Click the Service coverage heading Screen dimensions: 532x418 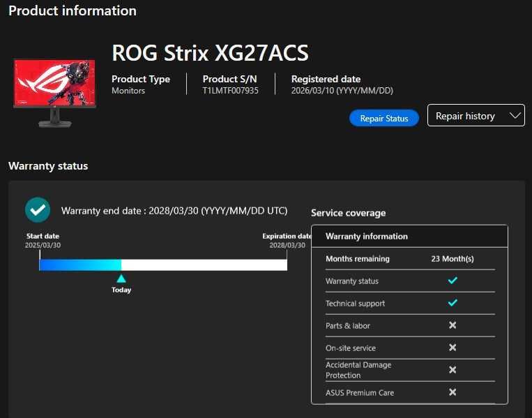[349, 213]
